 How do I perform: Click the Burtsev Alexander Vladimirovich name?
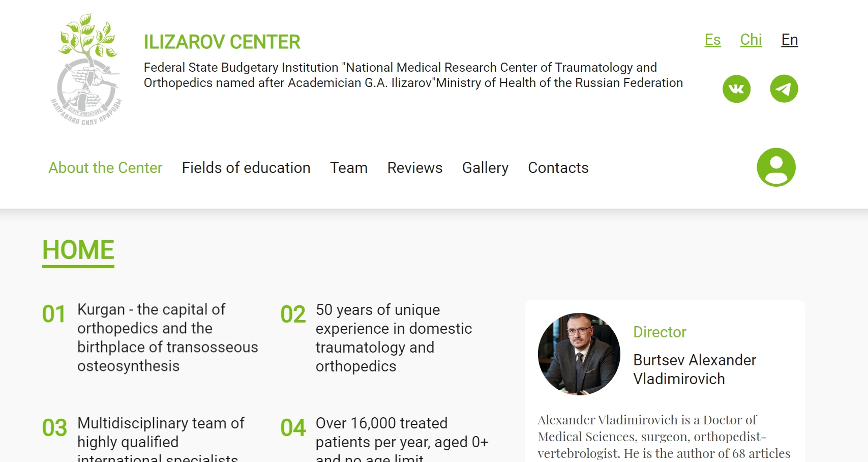click(695, 369)
